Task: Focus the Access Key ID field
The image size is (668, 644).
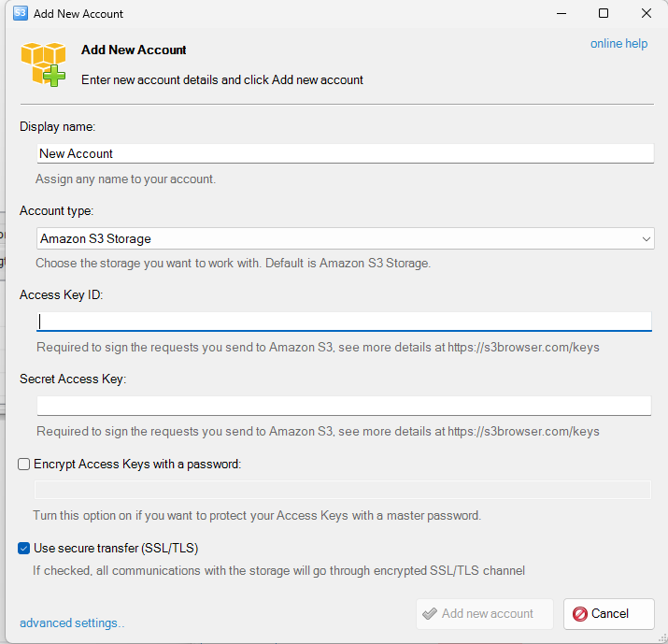Action: 344,322
